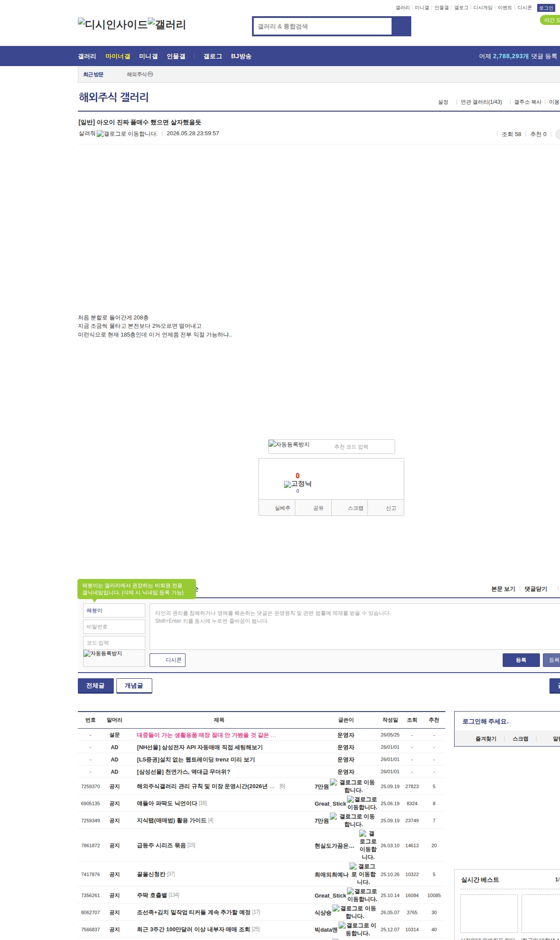Click sidebar 즐겨찾기
Viewport: 560px width, 940px height.
(486, 739)
